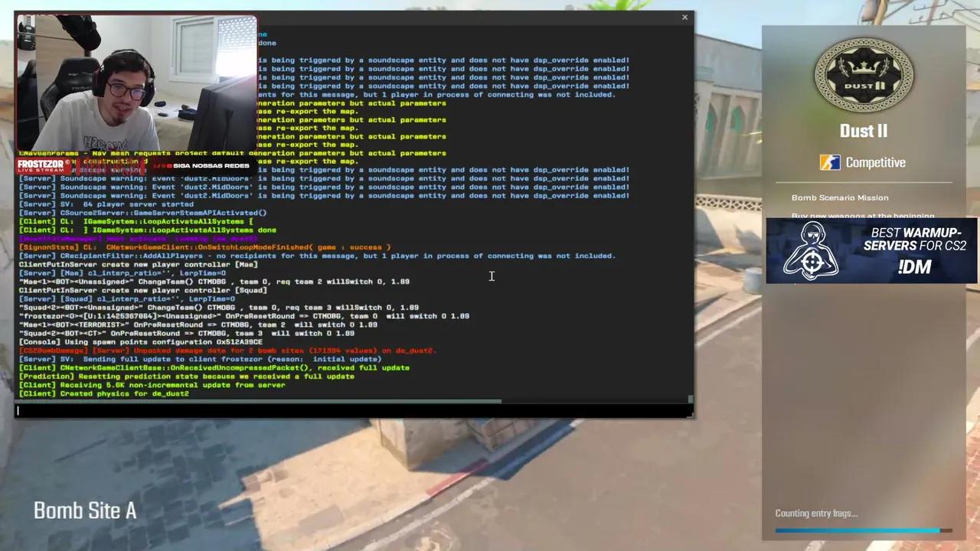Image resolution: width=980 pixels, height=551 pixels.
Task: Click the 'Counting entry frags...' loading status
Action: 816,514
